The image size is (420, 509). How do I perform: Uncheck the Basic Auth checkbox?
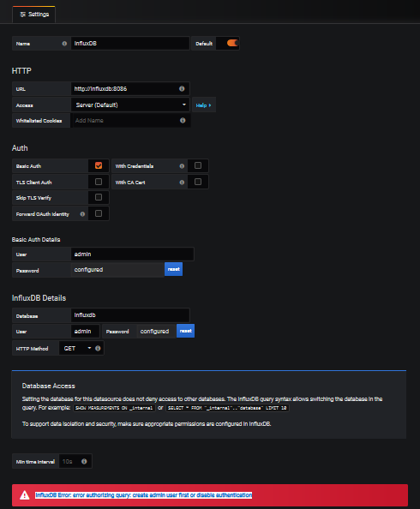coord(99,165)
